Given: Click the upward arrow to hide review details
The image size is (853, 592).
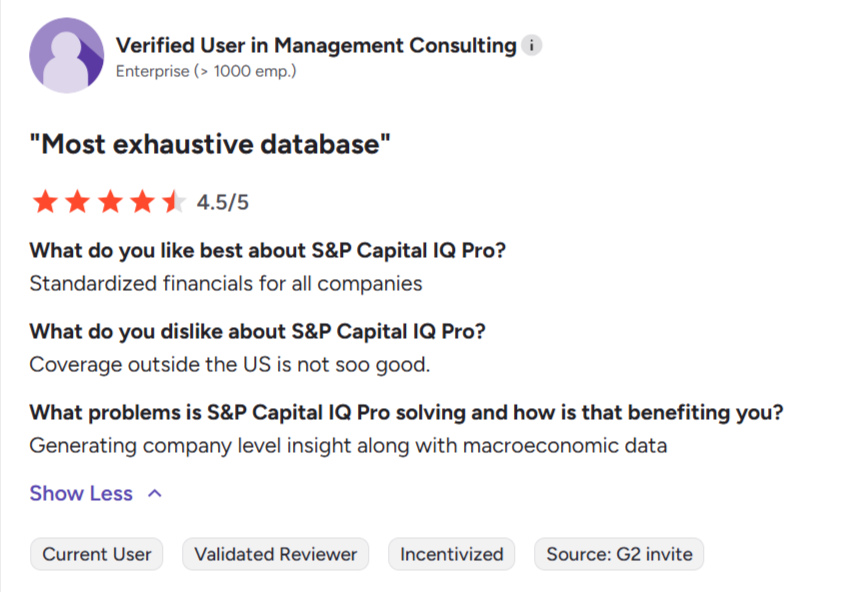Looking at the screenshot, I should click(x=155, y=493).
